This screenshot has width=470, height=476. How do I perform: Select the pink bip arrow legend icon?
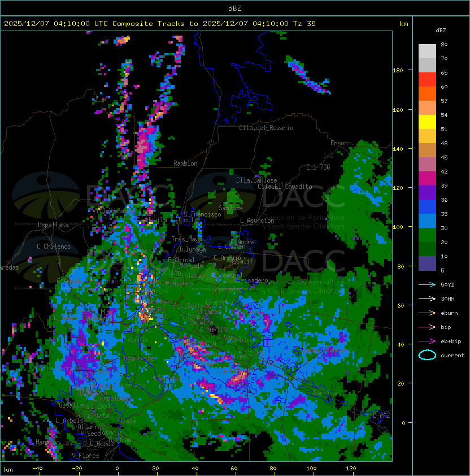coord(427,327)
